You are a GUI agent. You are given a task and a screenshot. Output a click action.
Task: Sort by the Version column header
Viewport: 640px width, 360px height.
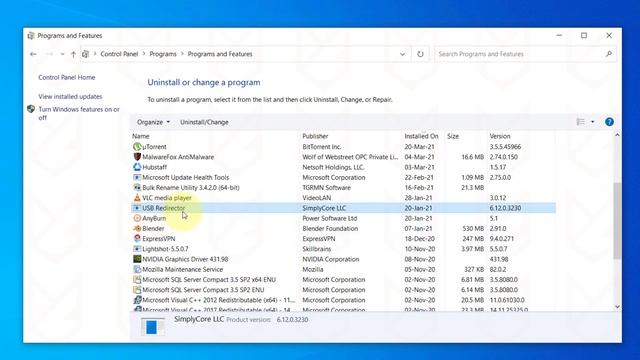[x=500, y=136]
